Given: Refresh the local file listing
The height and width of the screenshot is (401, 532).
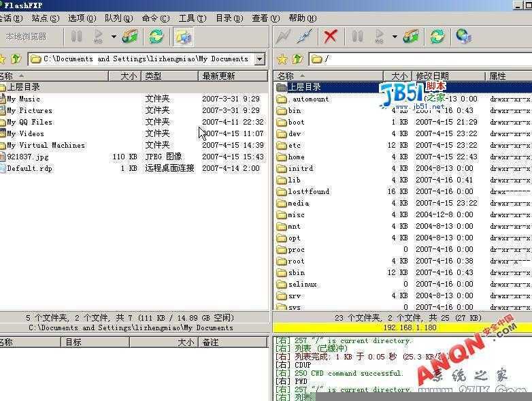Looking at the screenshot, I should tap(156, 36).
